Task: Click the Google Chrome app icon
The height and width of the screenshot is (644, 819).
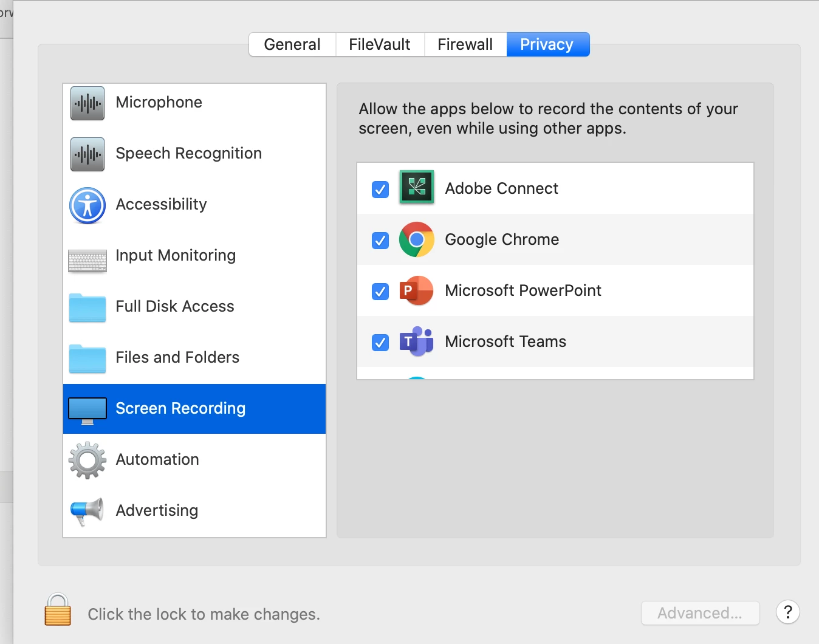Action: [417, 239]
